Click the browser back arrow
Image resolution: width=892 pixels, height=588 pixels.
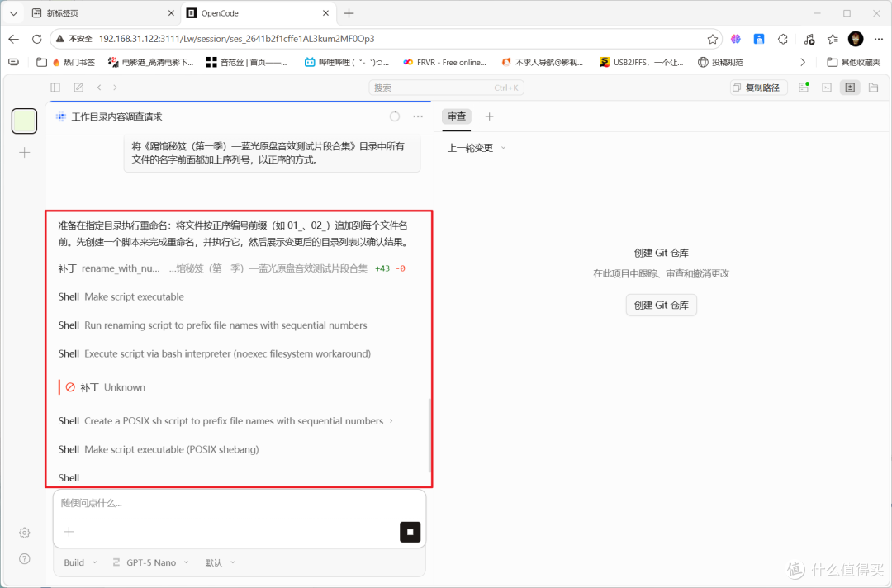pyautogui.click(x=14, y=39)
